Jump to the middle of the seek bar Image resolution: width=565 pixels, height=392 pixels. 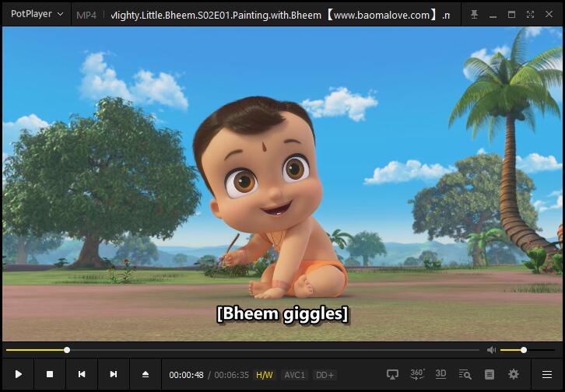point(243,350)
